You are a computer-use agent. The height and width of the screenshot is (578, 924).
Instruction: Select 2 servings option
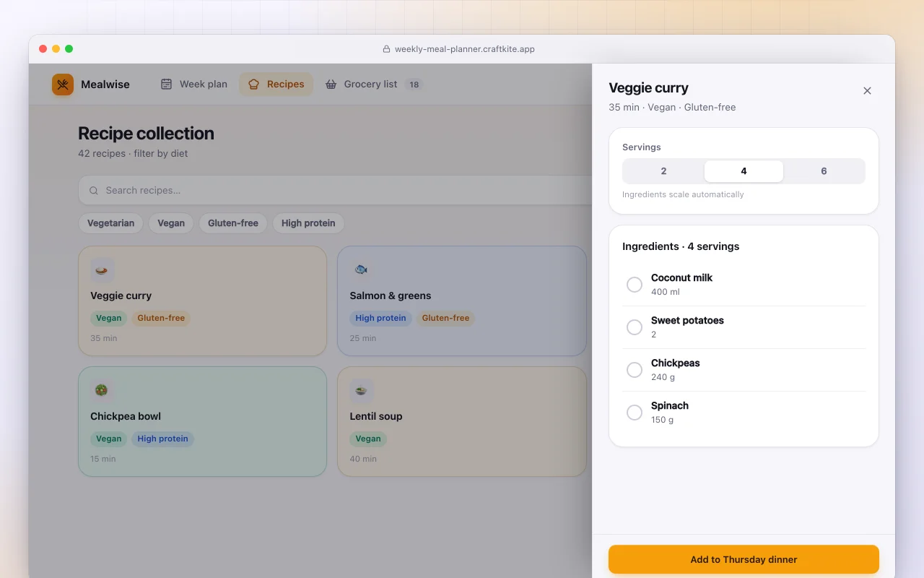[x=663, y=171]
